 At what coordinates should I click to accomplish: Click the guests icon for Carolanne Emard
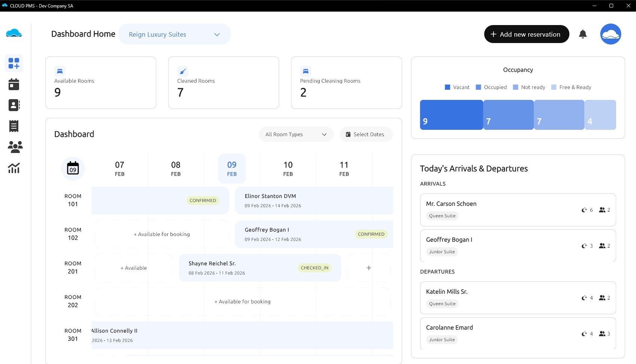point(602,334)
